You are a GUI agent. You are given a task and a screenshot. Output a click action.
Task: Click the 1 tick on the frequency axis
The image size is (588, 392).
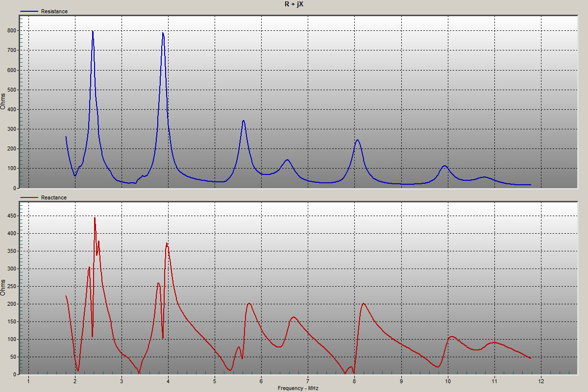28,381
